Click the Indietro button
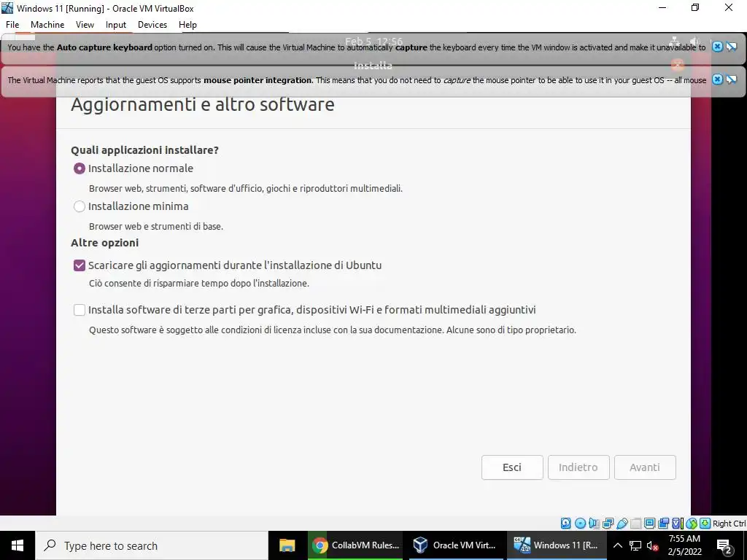Image resolution: width=747 pixels, height=560 pixels. tap(578, 467)
